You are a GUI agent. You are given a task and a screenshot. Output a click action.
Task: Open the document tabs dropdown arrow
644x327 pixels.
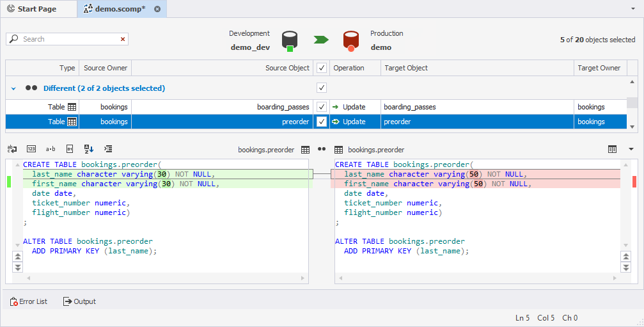point(633,8)
